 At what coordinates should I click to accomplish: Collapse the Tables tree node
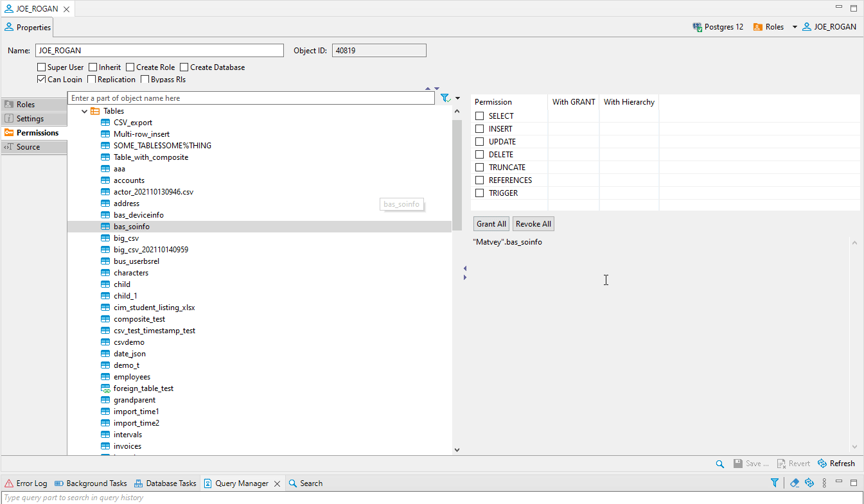tap(84, 110)
